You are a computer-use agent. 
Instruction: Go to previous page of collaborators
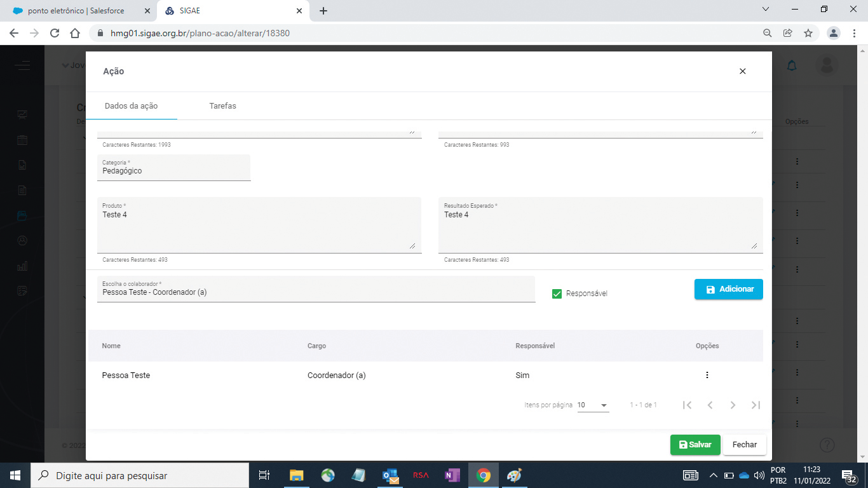(710, 405)
